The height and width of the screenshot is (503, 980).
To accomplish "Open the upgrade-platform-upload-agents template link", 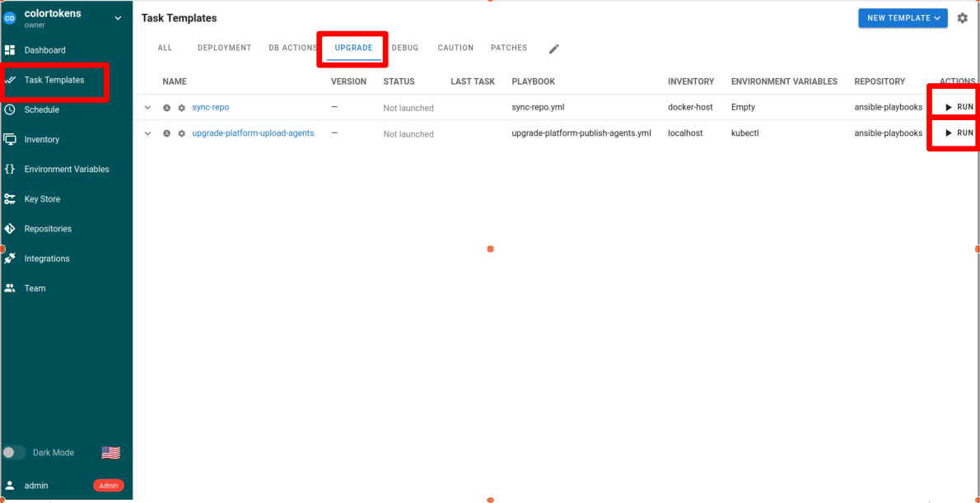I will click(x=253, y=133).
